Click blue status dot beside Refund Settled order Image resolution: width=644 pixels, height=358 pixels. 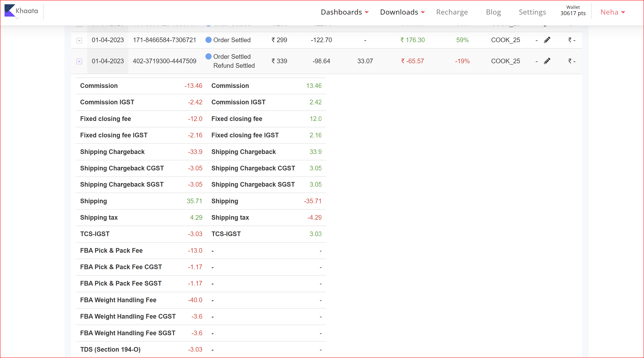[208, 56]
